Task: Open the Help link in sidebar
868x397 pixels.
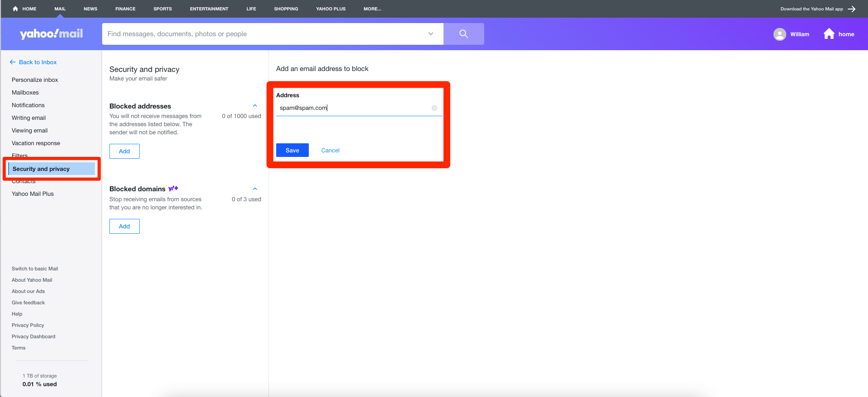Action: [x=17, y=314]
